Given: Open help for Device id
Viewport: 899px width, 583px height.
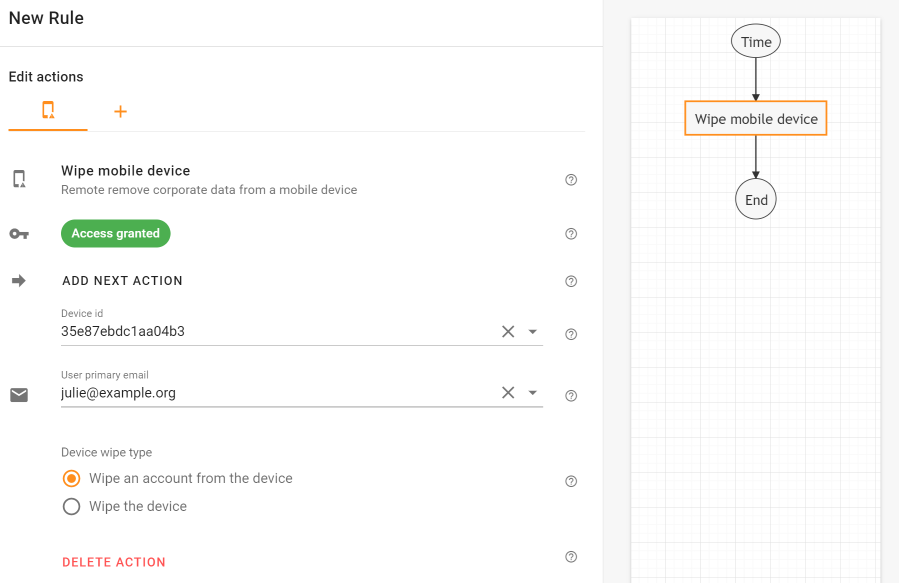Looking at the screenshot, I should [571, 334].
